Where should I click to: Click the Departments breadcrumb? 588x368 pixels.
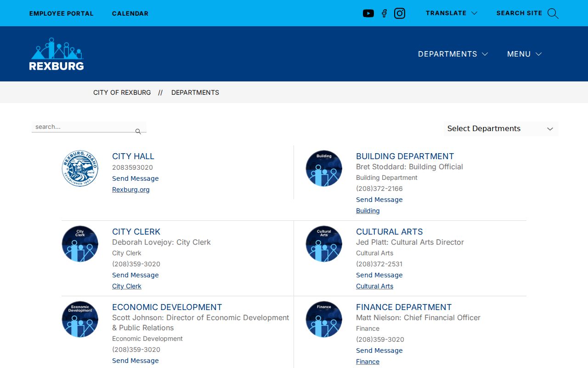(x=195, y=92)
